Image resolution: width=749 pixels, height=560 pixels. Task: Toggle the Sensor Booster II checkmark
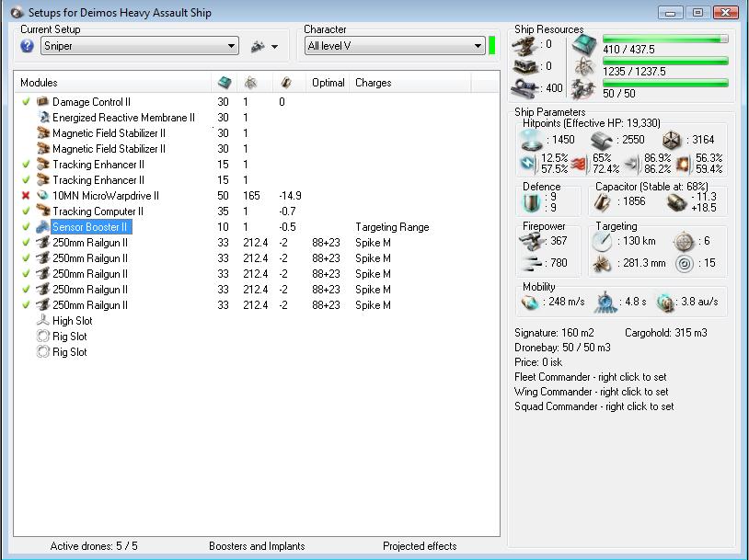pos(26,226)
